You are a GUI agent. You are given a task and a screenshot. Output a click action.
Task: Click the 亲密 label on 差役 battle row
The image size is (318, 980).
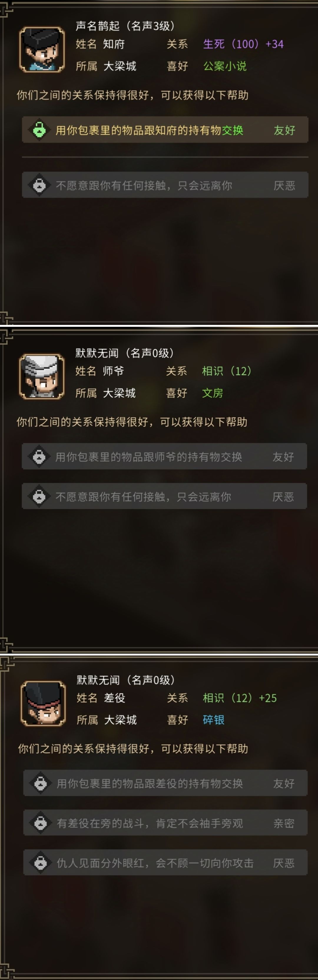284,823
